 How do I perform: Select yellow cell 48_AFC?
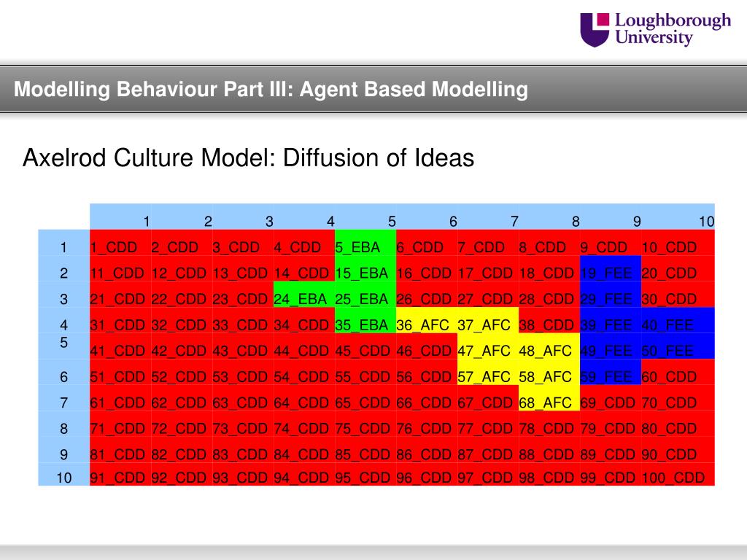(549, 346)
